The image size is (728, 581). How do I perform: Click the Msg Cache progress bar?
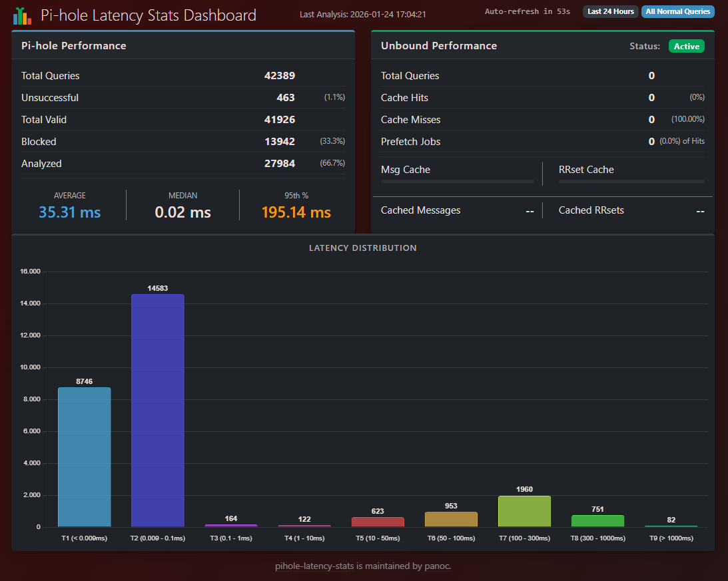click(x=457, y=181)
